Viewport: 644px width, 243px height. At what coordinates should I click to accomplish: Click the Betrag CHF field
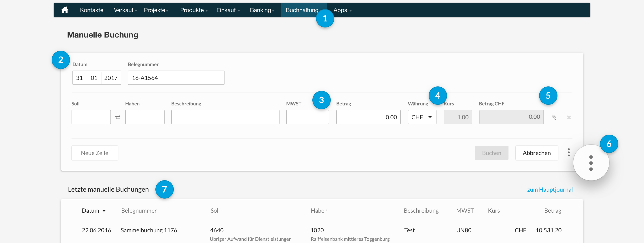[511, 117]
